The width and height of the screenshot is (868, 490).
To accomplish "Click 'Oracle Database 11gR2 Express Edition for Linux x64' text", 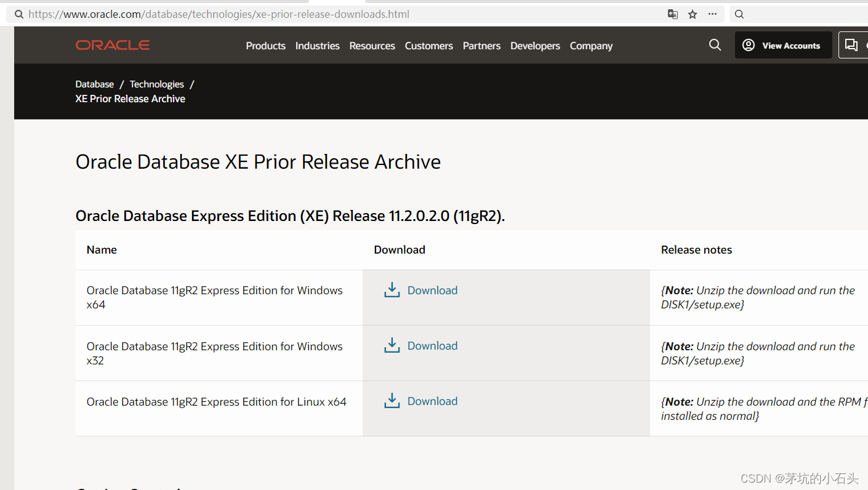I will pos(217,402).
